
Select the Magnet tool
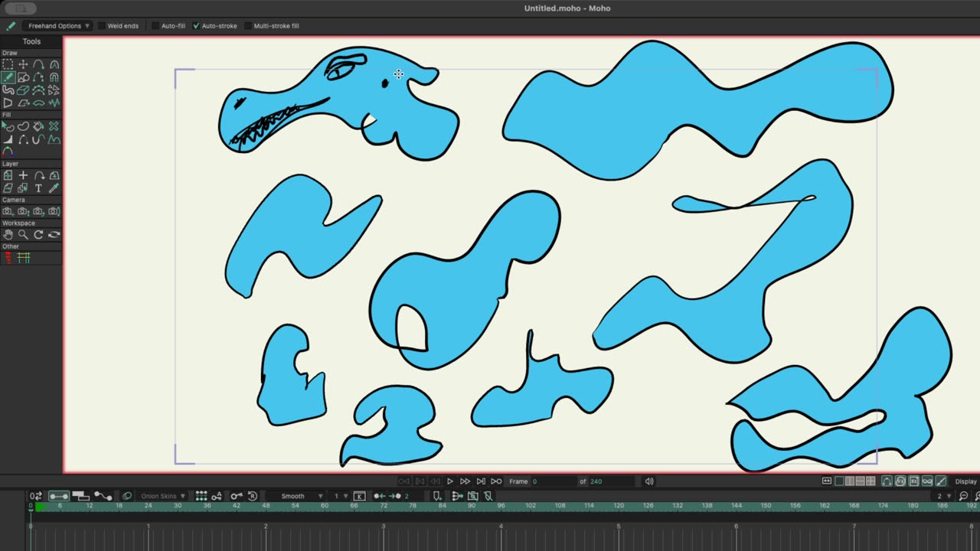(54, 77)
